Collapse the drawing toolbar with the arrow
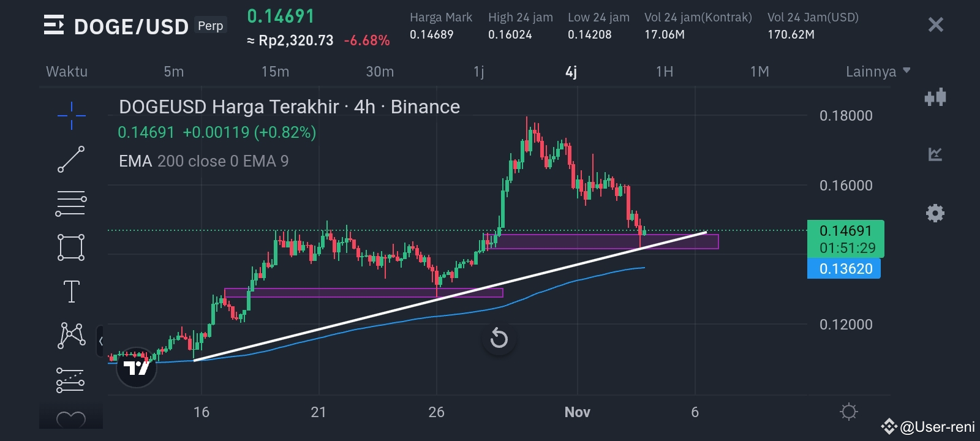This screenshot has height=441, width=980. pos(100,341)
